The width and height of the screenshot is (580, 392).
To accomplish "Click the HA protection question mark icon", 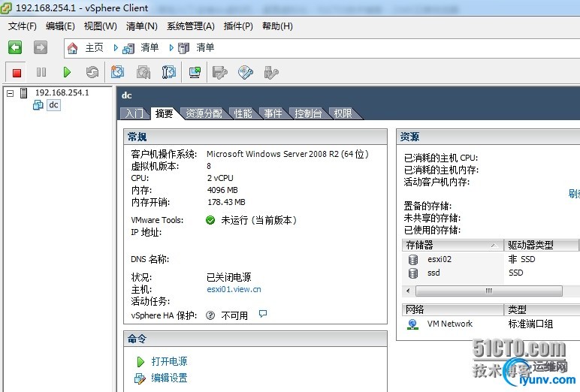I will click(x=210, y=315).
